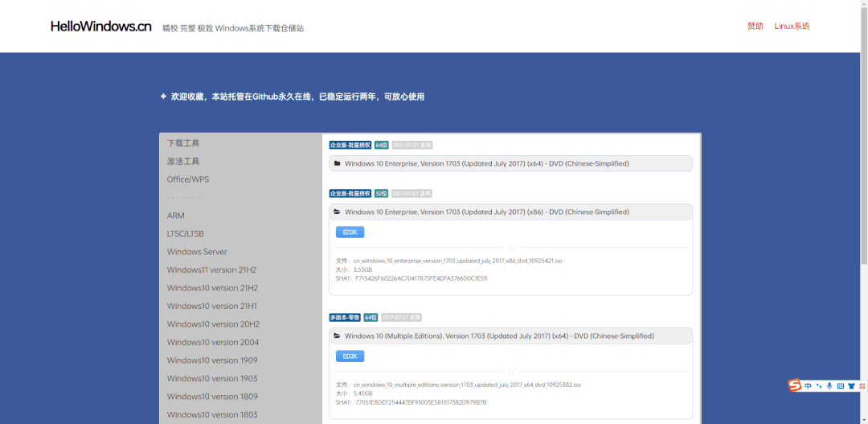Expand Windows 10 Enterprise 1703 (x64) panel
Viewport: 868px width, 424px height.
[486, 163]
